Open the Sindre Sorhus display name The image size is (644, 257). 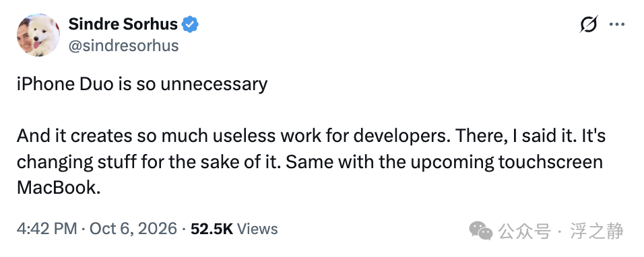tap(123, 24)
